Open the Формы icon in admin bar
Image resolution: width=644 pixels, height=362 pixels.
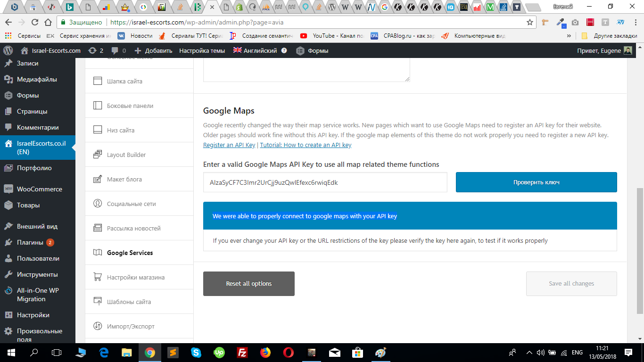tap(300, 50)
